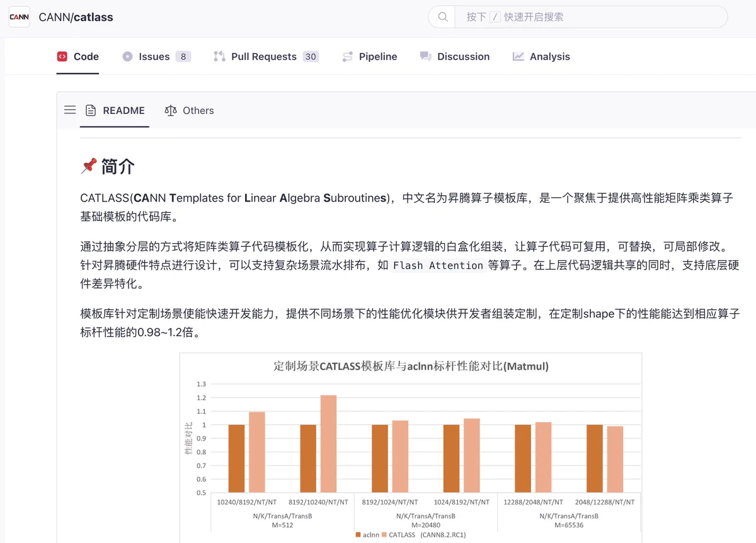Click the Discussion chat bubble icon
Viewport: 756px width, 543px height.
(x=425, y=57)
